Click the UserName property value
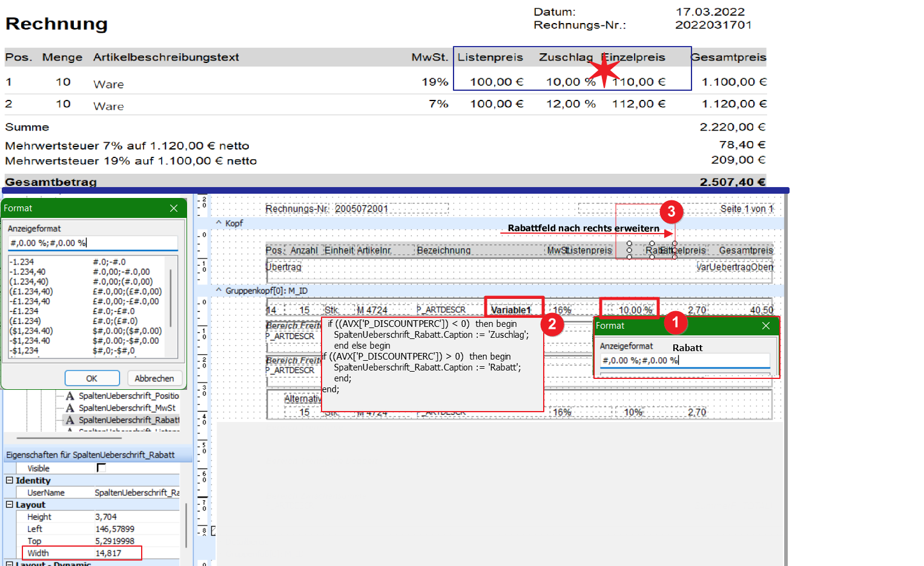The image size is (924, 566). click(x=137, y=493)
